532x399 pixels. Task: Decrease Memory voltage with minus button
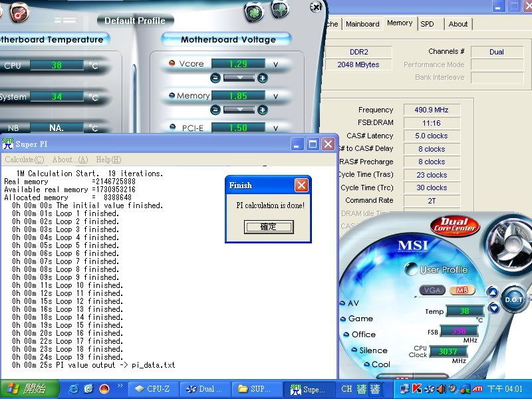click(215, 110)
